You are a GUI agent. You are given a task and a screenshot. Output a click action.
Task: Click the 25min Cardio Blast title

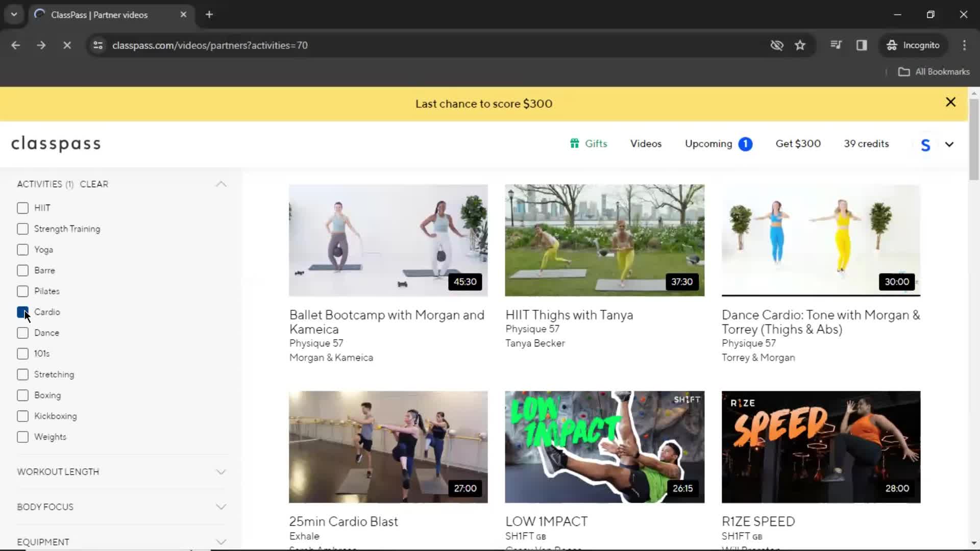point(344,521)
